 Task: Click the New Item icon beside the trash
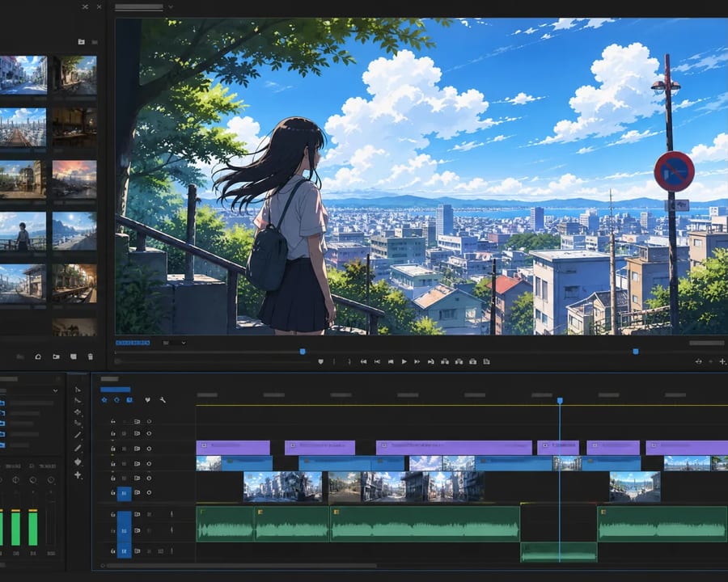pyautogui.click(x=73, y=356)
